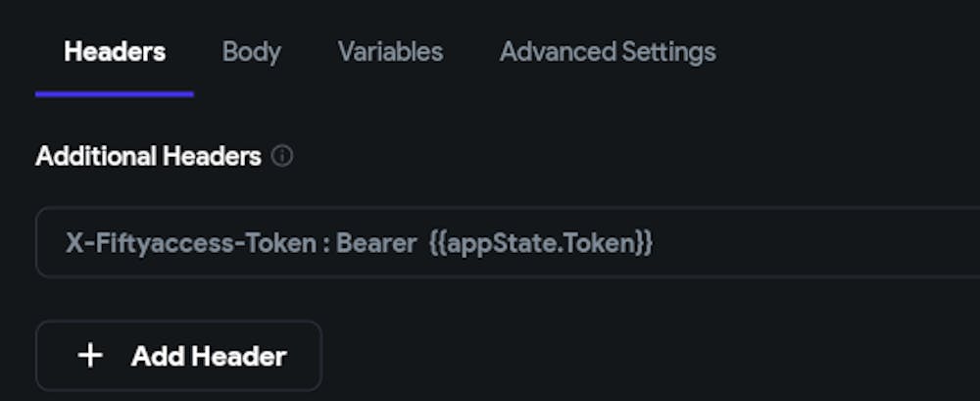The height and width of the screenshot is (401, 980).
Task: Click the word Additional in section title
Action: (97, 156)
